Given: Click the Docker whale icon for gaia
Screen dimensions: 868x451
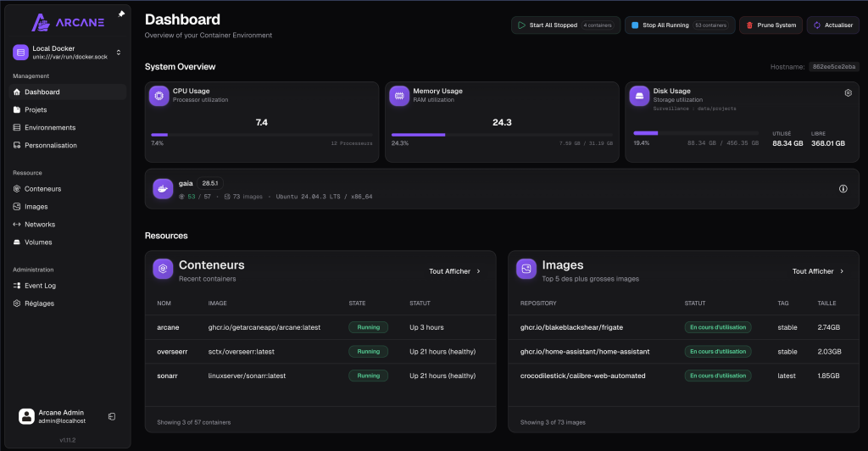Looking at the screenshot, I should point(163,189).
